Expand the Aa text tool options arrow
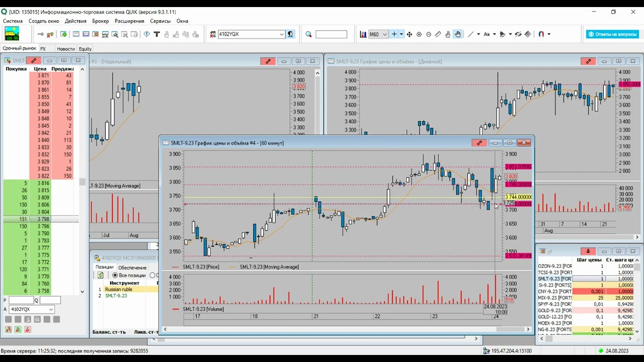644x362 pixels. [x=495, y=34]
